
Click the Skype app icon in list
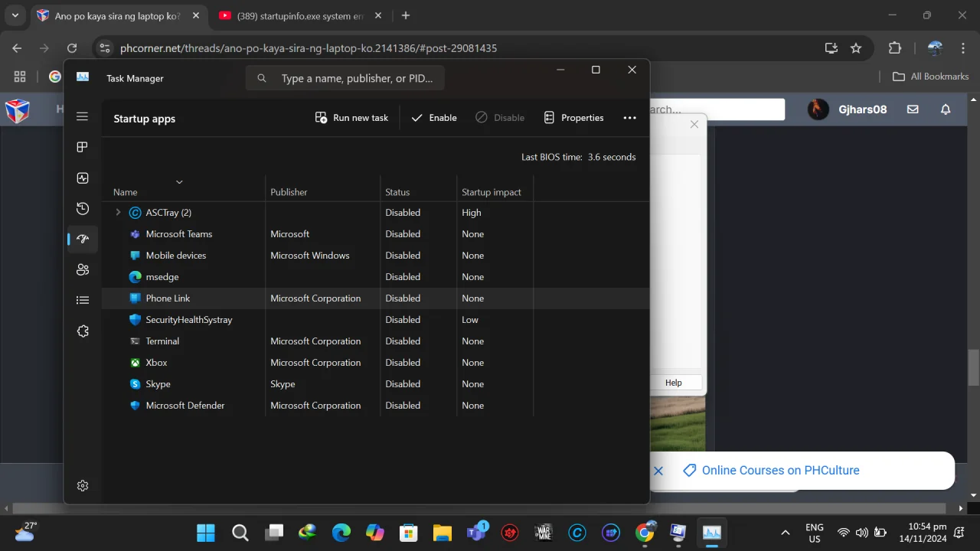click(135, 384)
